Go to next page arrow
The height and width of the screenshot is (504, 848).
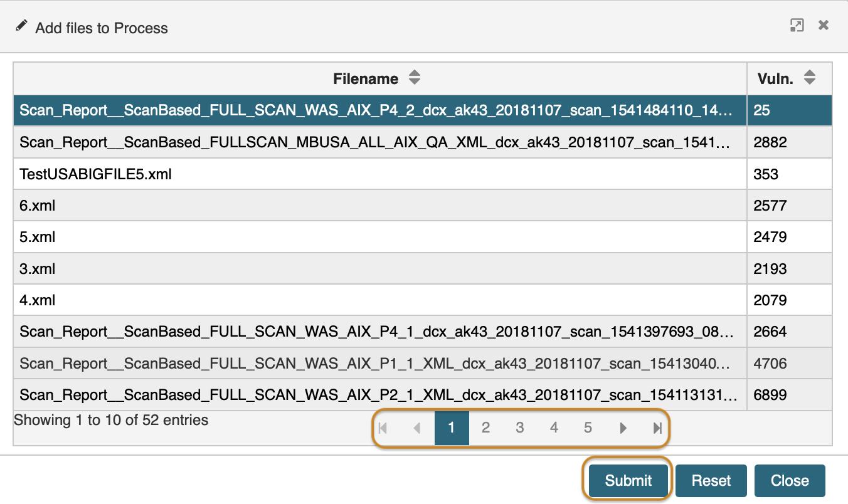[623, 428]
